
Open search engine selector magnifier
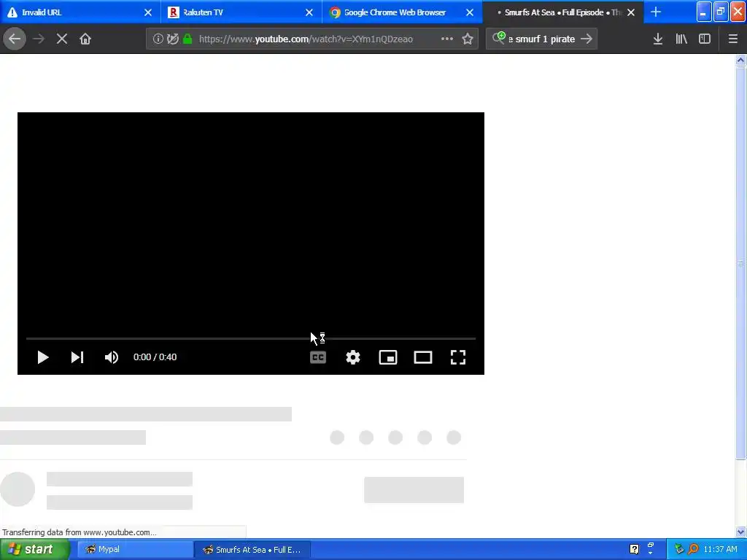[x=499, y=38]
